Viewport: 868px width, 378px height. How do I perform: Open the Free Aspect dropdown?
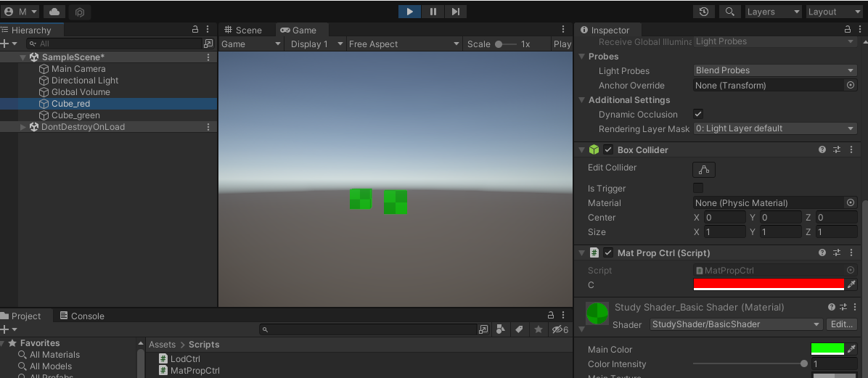tap(404, 44)
